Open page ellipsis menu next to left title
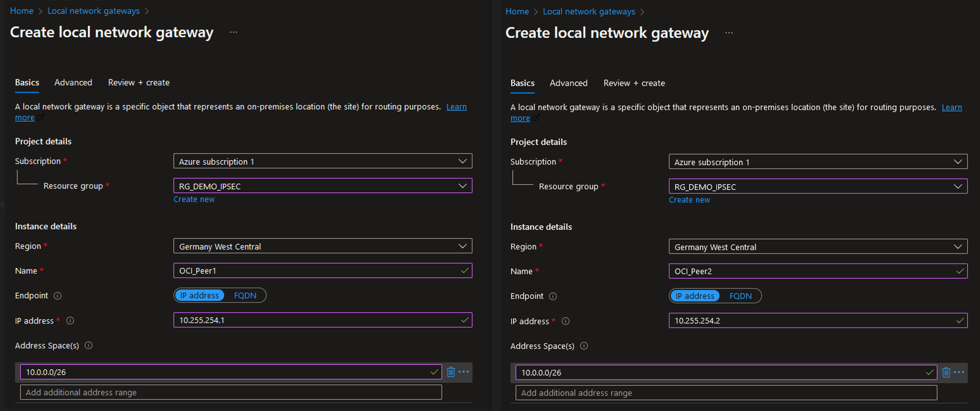This screenshot has height=411, width=980. [x=233, y=32]
